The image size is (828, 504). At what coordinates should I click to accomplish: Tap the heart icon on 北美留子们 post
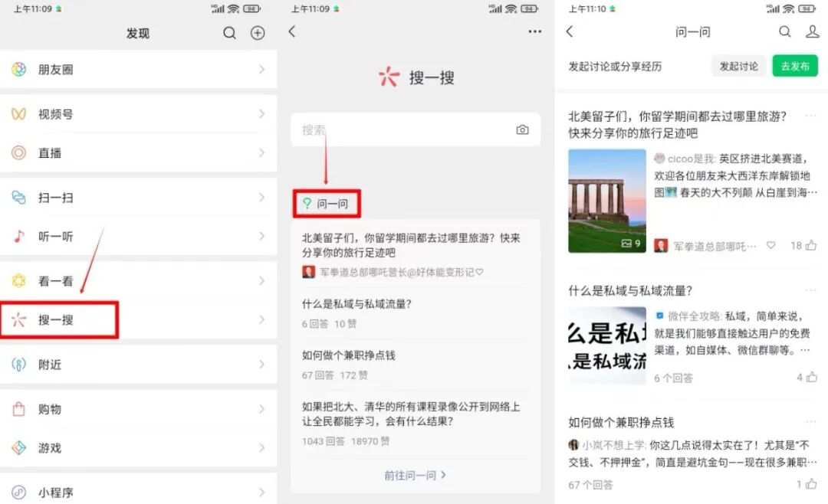(x=771, y=245)
